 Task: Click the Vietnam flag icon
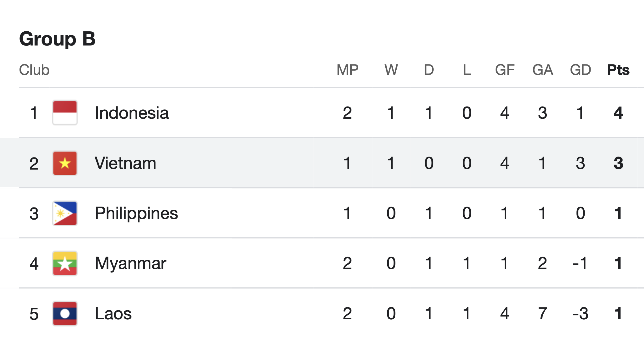(65, 163)
